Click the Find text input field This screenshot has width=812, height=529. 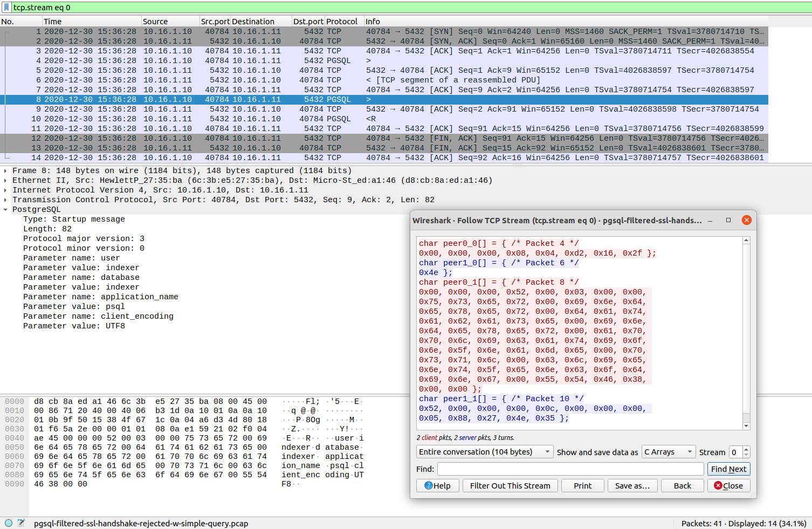(x=570, y=469)
